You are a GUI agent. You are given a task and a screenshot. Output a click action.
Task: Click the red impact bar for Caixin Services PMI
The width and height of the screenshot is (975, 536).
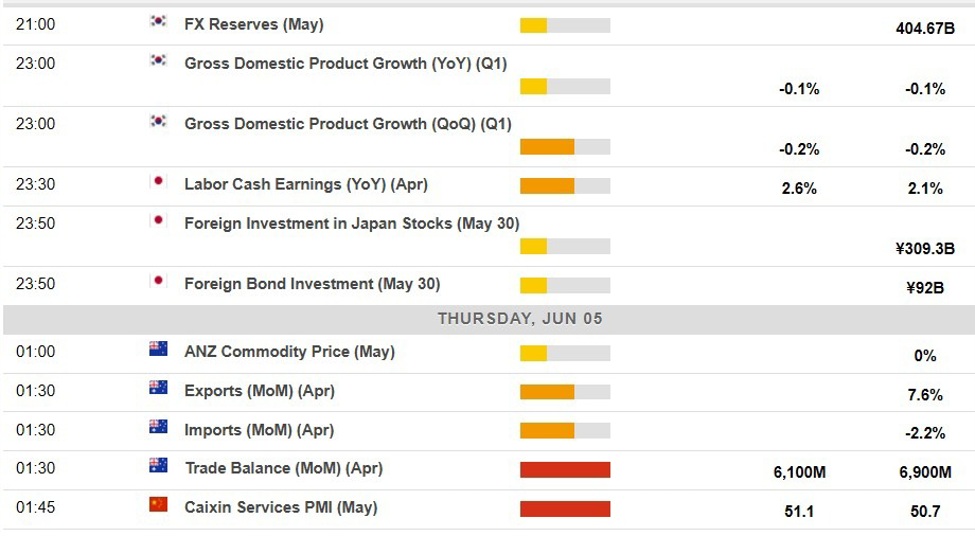(565, 509)
